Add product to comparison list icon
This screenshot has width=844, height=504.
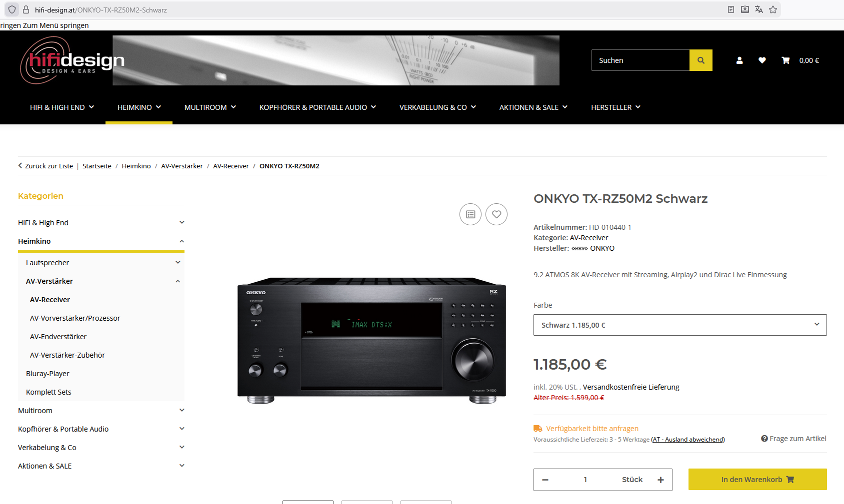[470, 214]
